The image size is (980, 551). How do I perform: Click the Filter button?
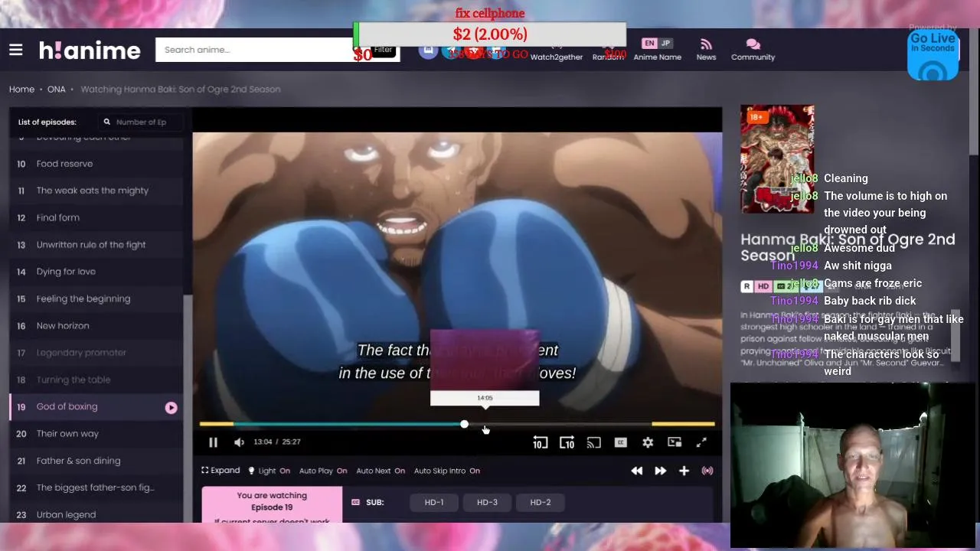[383, 51]
